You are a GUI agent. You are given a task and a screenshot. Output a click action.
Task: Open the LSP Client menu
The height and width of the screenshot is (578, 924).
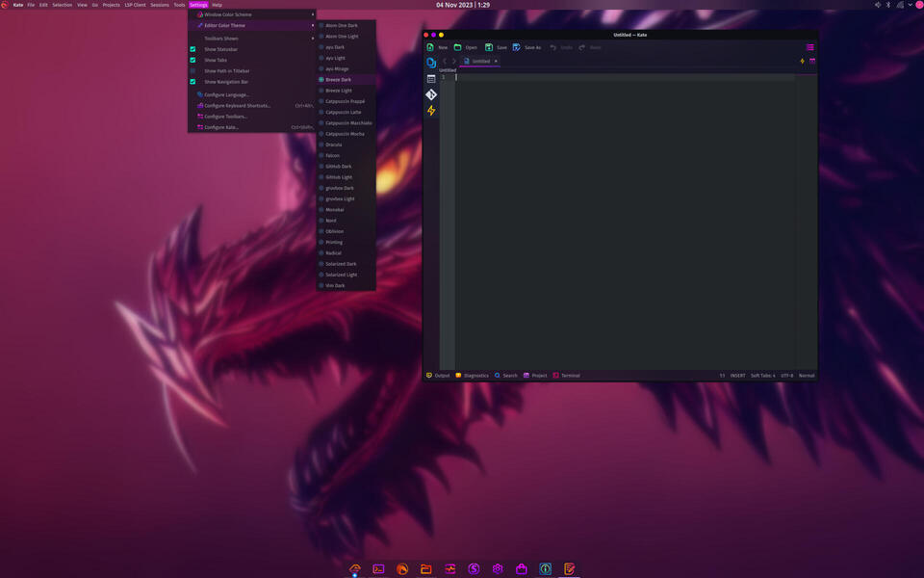tap(135, 5)
